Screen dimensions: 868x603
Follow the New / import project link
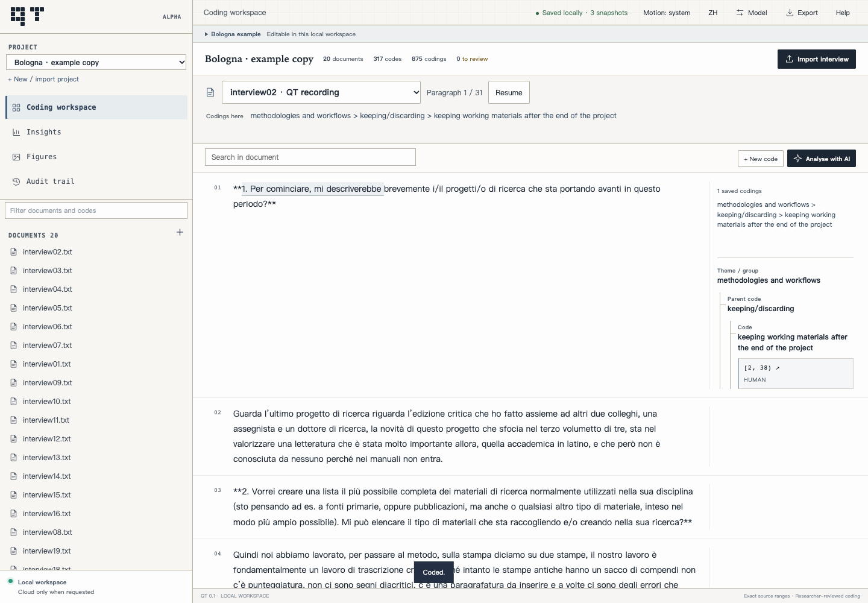tap(43, 79)
